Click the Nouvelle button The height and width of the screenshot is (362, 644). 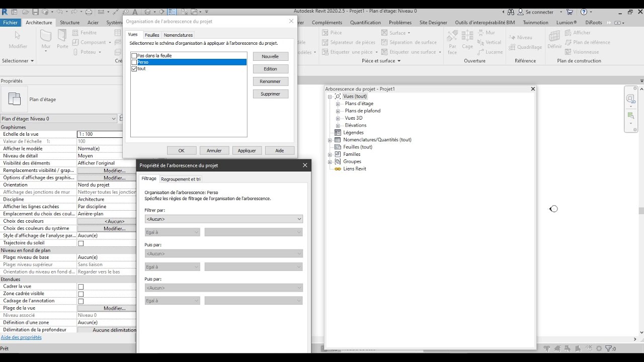[x=270, y=56]
